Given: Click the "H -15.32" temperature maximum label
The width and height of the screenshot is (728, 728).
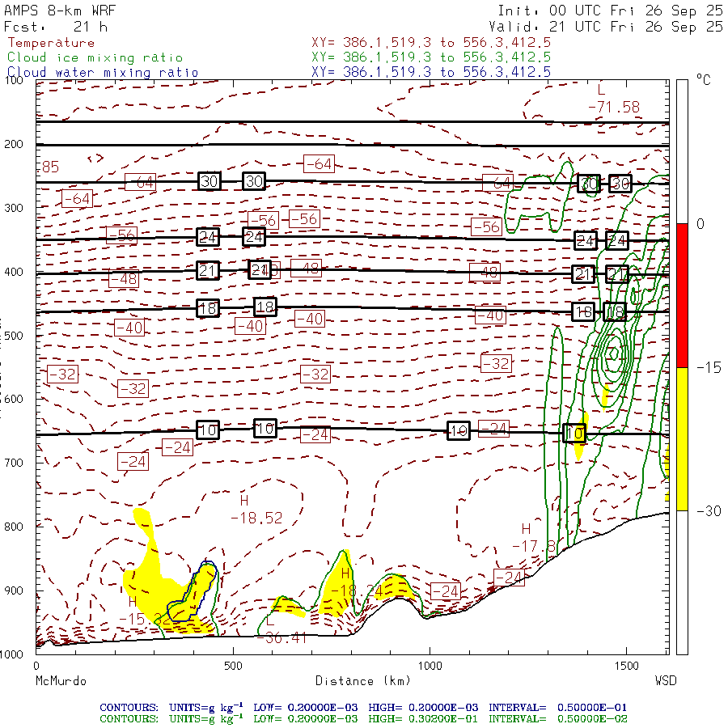Looking at the screenshot, I should [x=144, y=611].
